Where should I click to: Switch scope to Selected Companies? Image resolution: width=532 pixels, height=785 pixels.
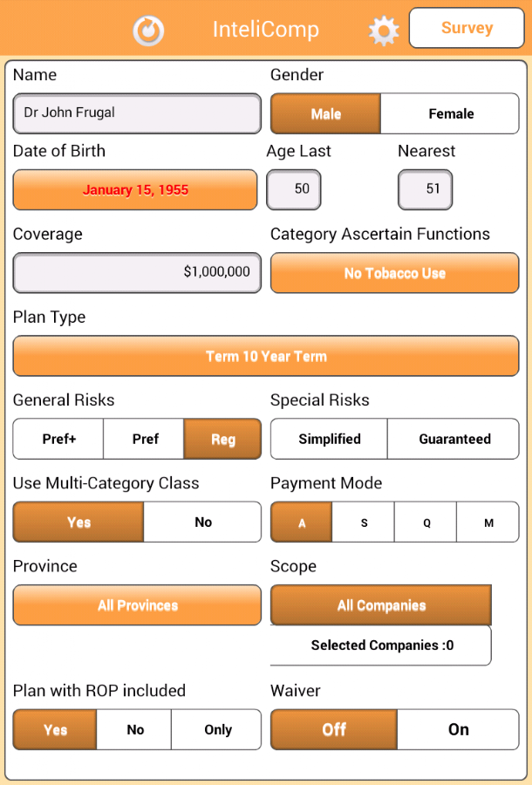point(381,645)
